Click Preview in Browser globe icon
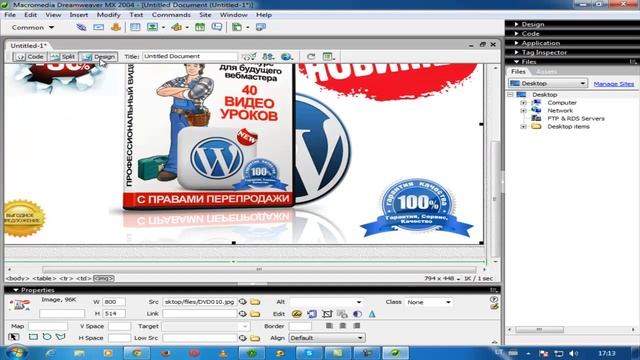 coord(287,56)
